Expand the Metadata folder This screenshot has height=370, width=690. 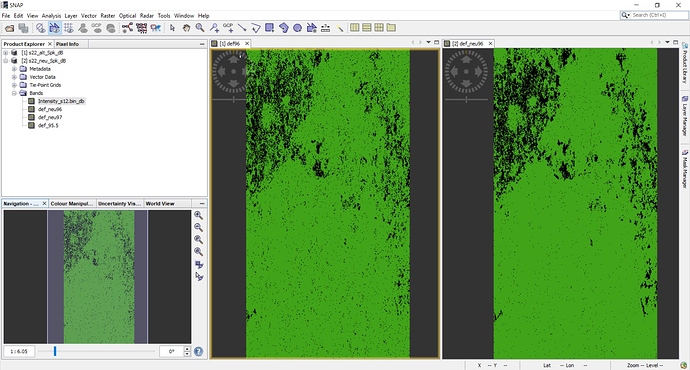coord(14,69)
